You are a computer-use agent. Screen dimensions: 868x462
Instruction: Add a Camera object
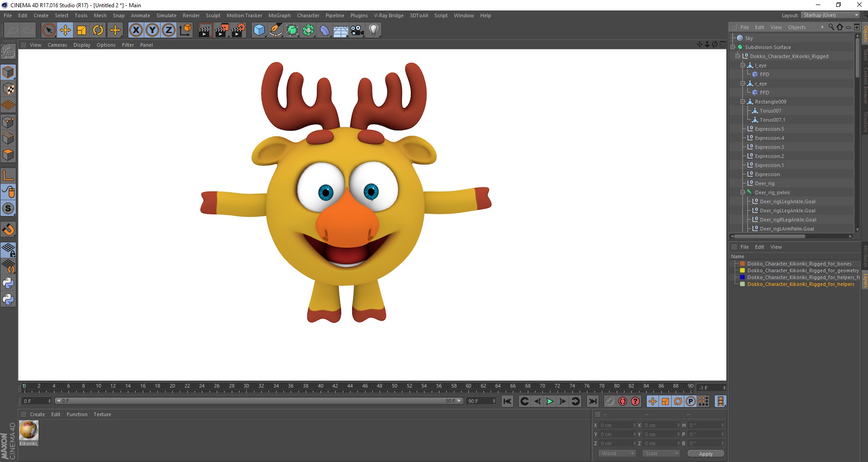pyautogui.click(x=357, y=30)
